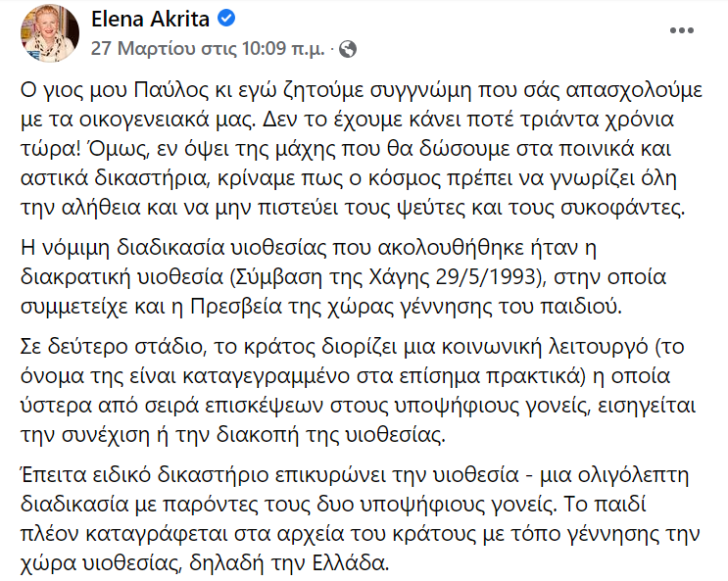Click the paragraph starting with Σε δεύτερο στάδιο
Image resolution: width=728 pixels, height=581 pixels.
click(x=358, y=391)
